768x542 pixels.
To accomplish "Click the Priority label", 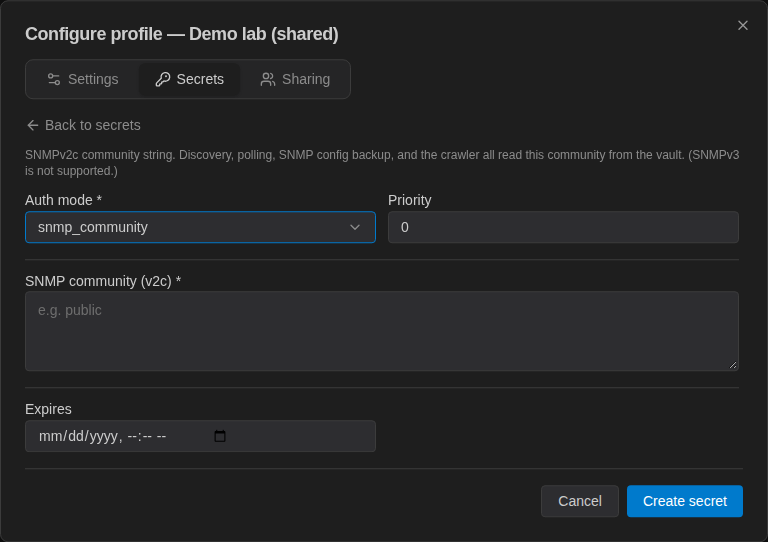I will coord(409,200).
